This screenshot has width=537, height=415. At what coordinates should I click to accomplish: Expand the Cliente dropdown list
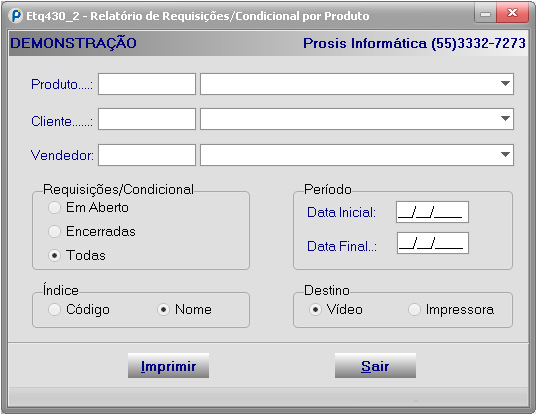click(x=505, y=119)
